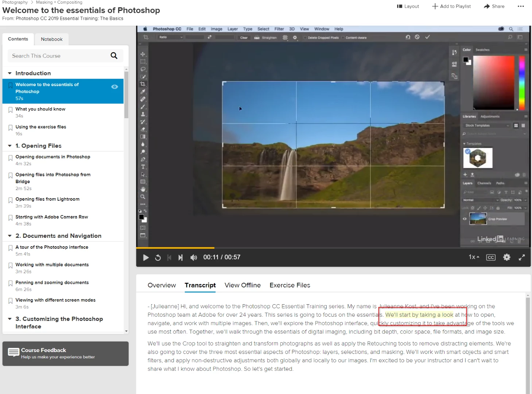Screen dimensions: 532x394
Task: Open 'Opening files into Photoshop from Bridge'
Action: 53,178
